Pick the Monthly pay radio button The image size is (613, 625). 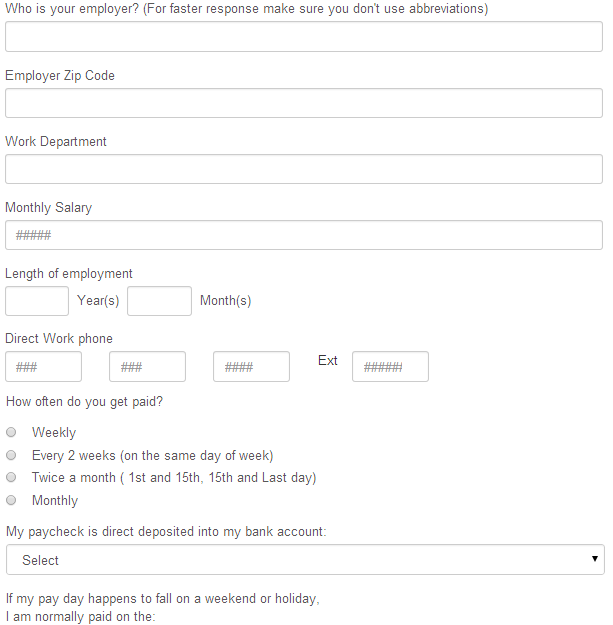point(11,500)
